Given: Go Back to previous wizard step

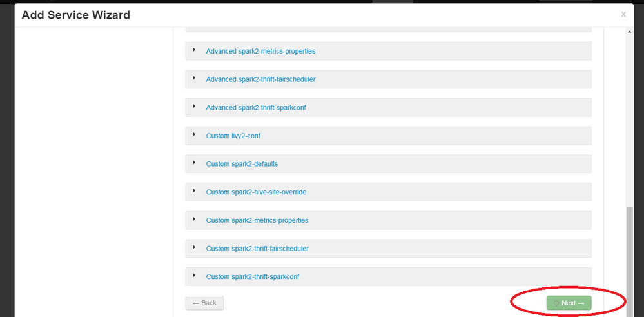Looking at the screenshot, I should click(x=204, y=303).
